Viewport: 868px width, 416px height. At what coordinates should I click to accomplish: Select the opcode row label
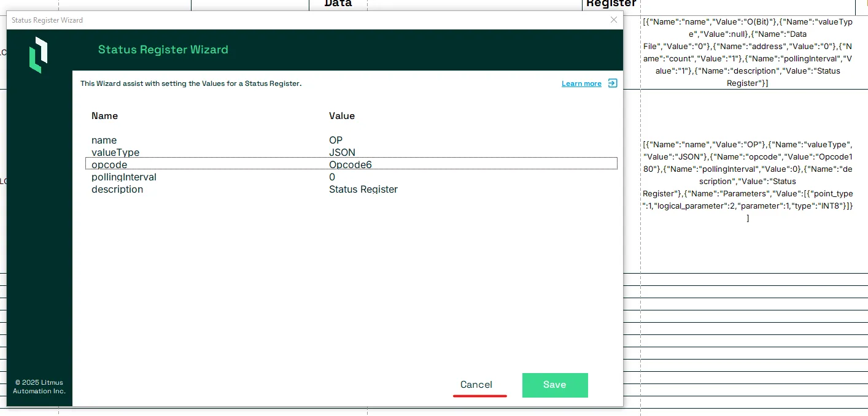[109, 164]
